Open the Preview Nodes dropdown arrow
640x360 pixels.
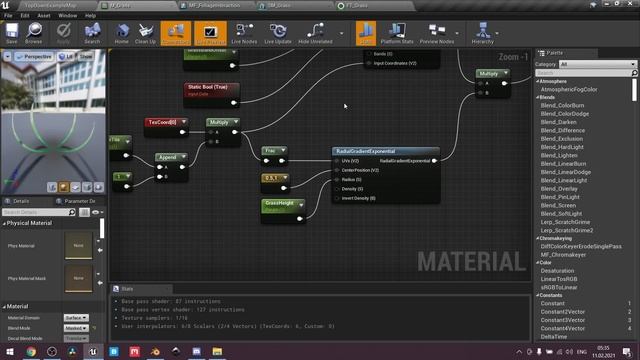(457, 33)
